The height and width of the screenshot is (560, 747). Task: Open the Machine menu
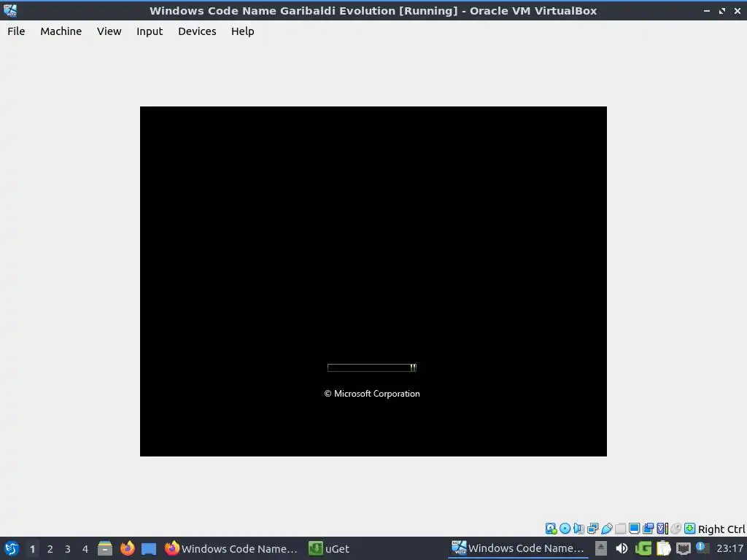click(x=61, y=31)
